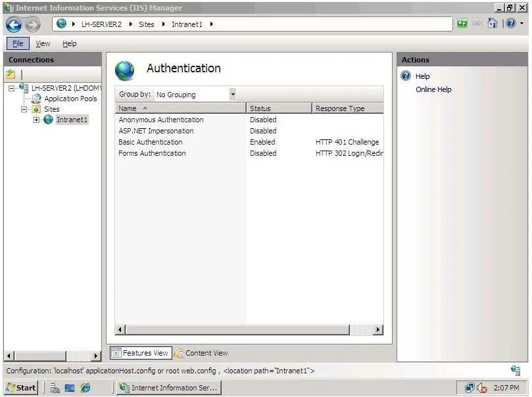This screenshot has width=532, height=397.
Task: Click the status bar server connection icon
Action: pyautogui.click(x=516, y=370)
